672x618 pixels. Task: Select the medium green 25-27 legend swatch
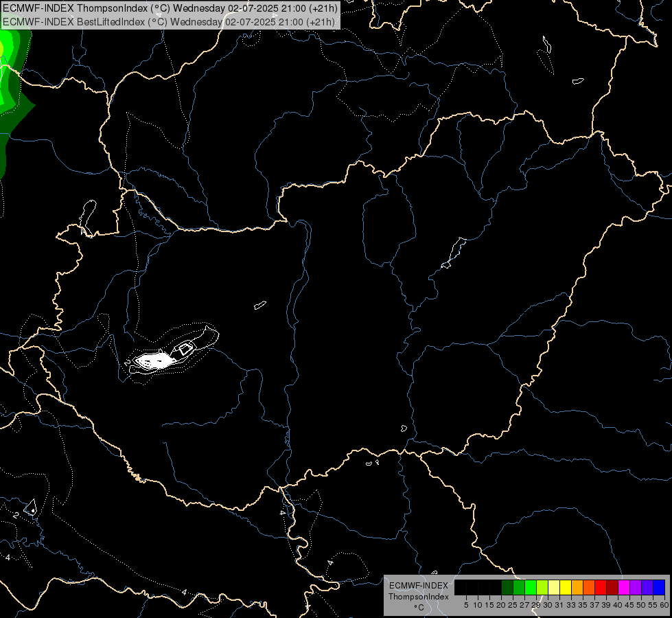point(519,587)
